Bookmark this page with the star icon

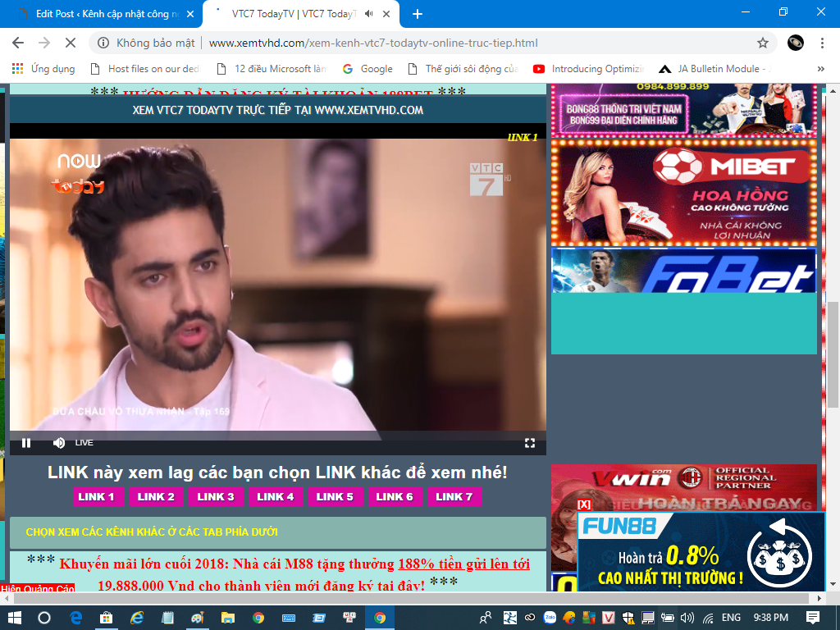tap(763, 43)
